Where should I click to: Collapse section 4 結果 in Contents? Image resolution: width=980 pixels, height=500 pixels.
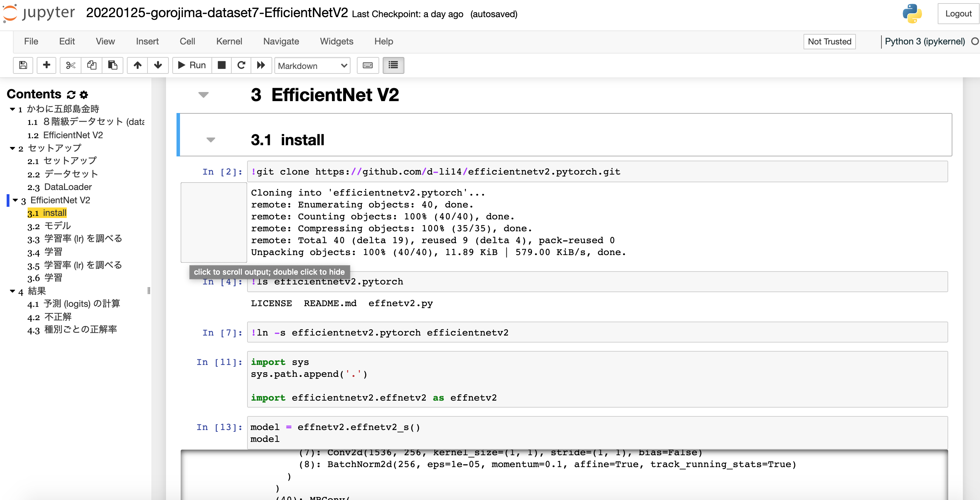(x=13, y=291)
